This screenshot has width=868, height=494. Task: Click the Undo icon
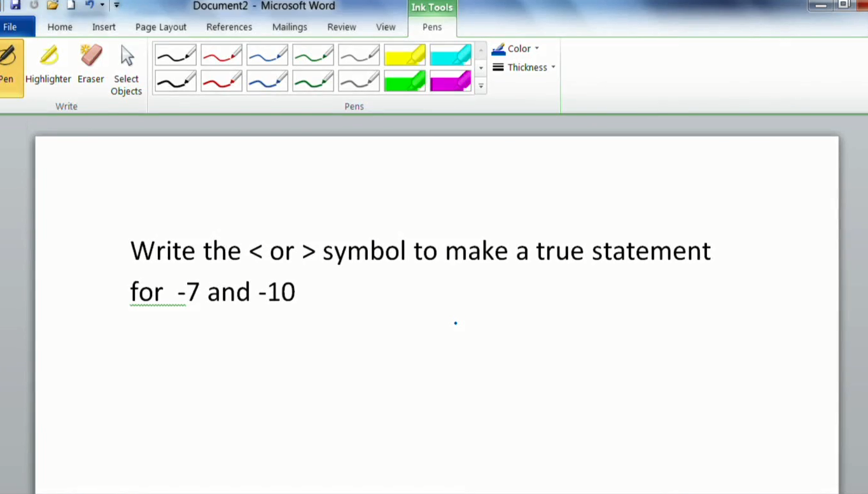tap(89, 5)
